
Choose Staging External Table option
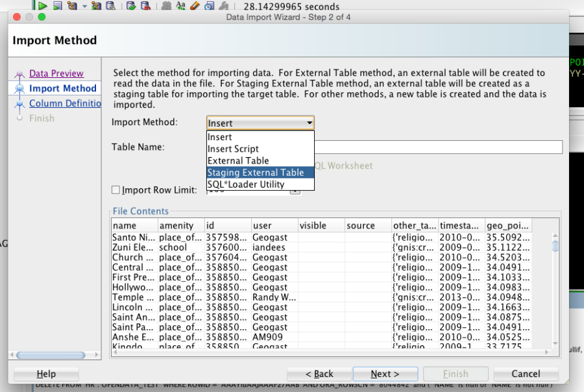tap(260, 173)
